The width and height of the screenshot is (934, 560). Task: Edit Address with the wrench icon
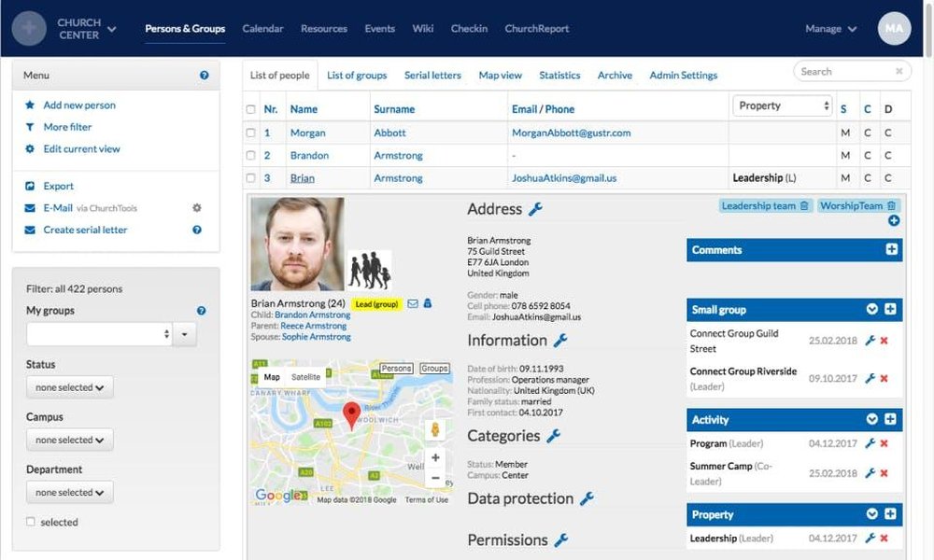[x=535, y=209]
